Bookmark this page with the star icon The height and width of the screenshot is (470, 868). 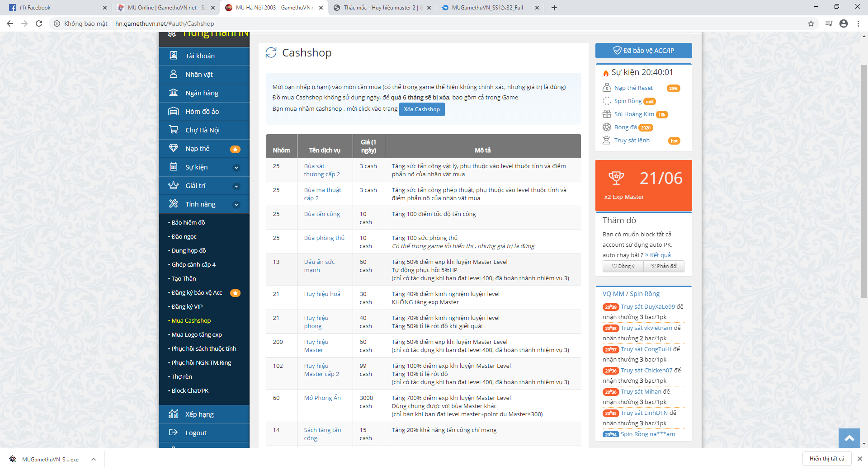pyautogui.click(x=811, y=23)
